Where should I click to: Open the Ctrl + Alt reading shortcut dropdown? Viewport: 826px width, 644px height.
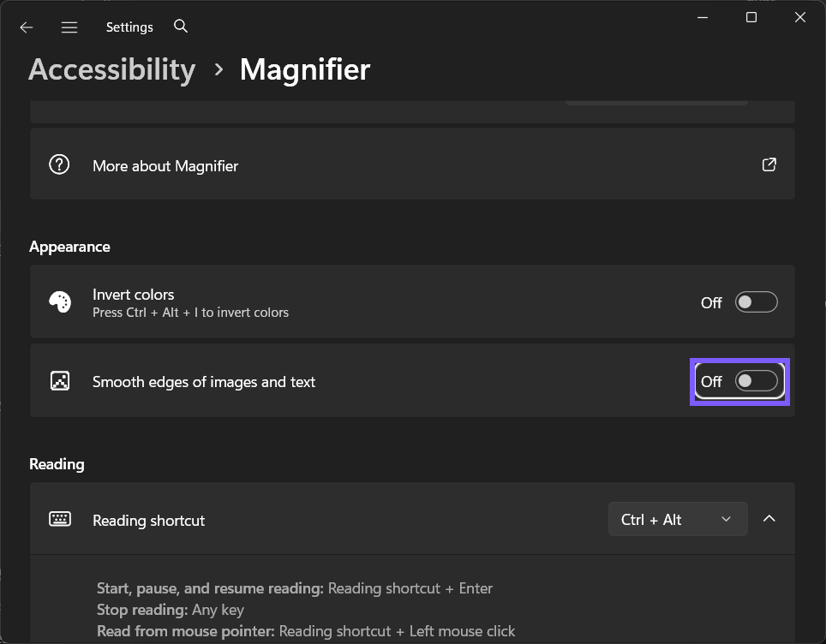point(678,519)
